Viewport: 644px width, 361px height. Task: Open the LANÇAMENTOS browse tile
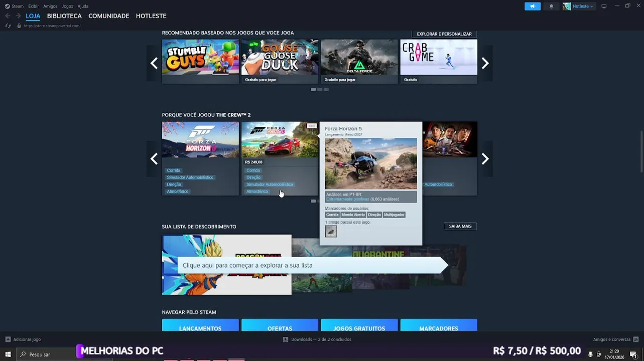[x=200, y=326]
